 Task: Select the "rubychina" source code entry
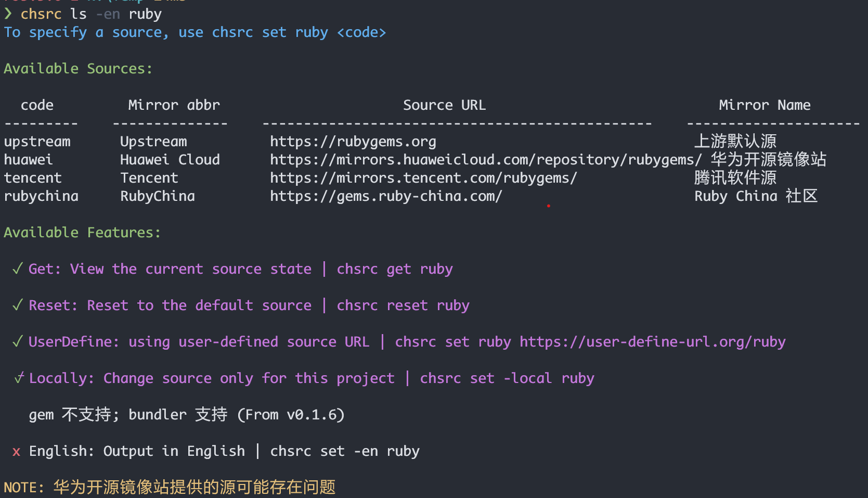[x=41, y=196]
